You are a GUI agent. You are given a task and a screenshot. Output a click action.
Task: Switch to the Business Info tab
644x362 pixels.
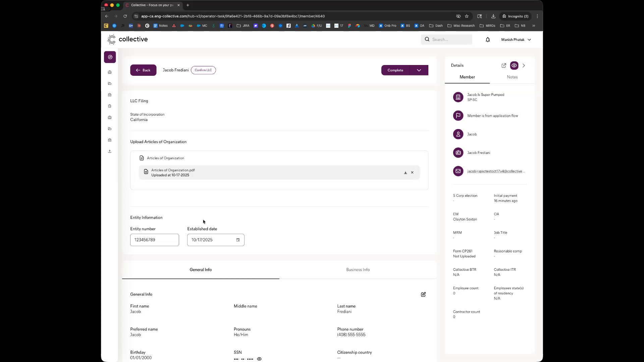pos(358,270)
